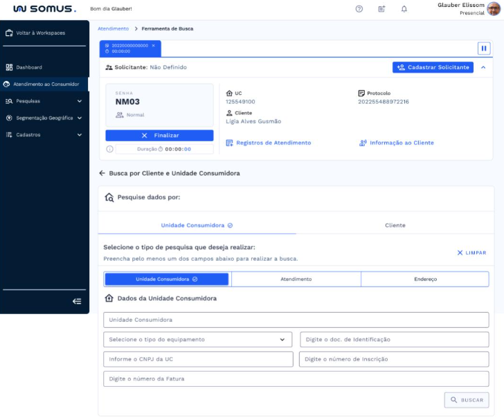Switch to the Cliente tab
This screenshot has width=504, height=420.
pyautogui.click(x=395, y=226)
